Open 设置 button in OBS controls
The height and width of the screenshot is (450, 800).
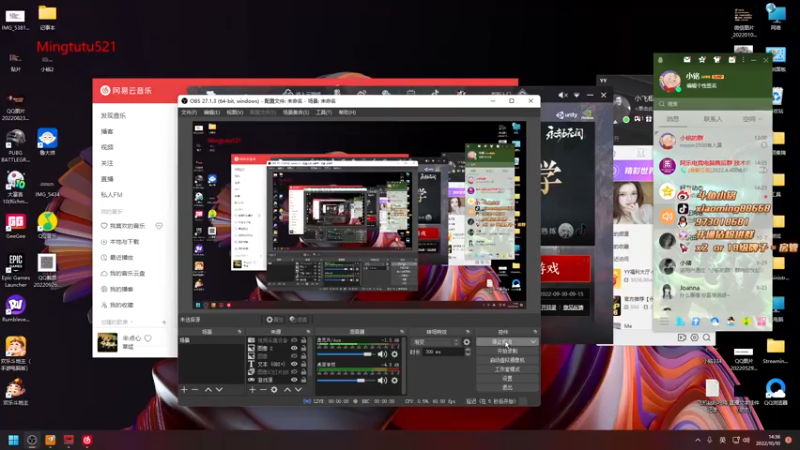[x=507, y=378]
